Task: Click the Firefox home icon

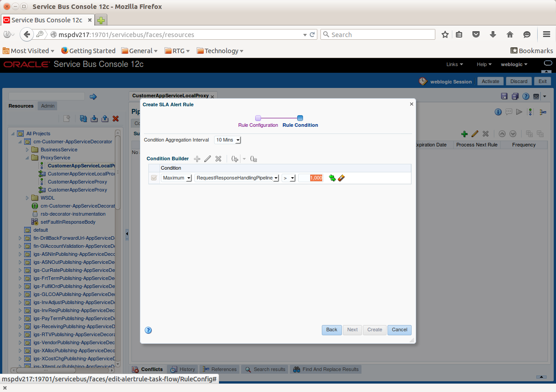Action: 510,34
